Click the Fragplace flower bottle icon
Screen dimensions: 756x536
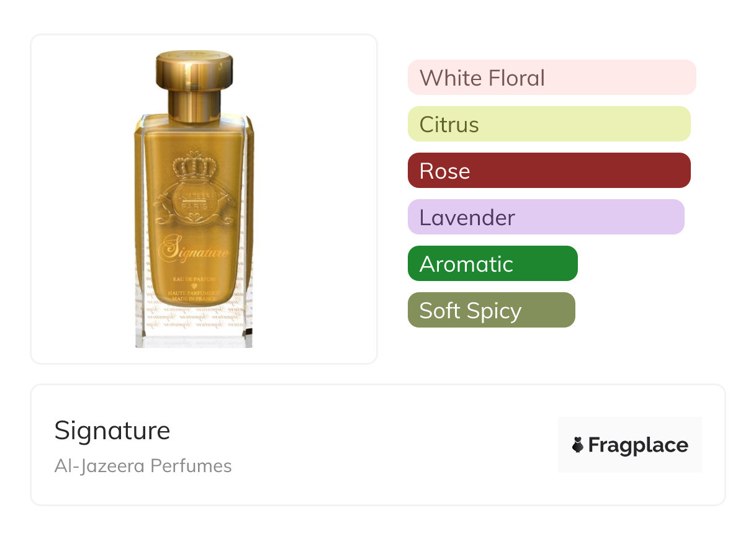[x=577, y=445]
